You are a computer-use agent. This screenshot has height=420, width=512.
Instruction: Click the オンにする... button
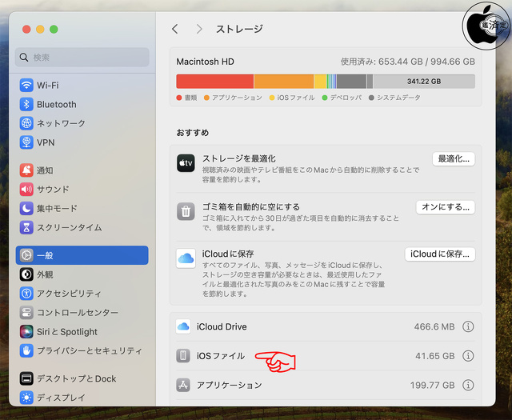(x=446, y=207)
